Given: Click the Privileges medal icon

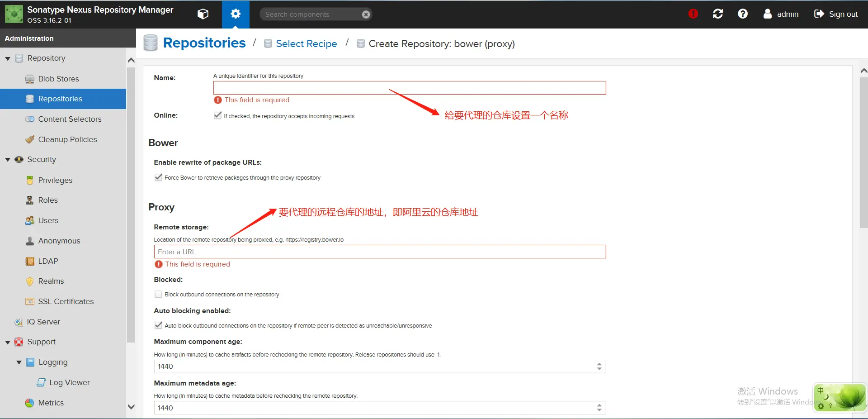Looking at the screenshot, I should tap(30, 180).
